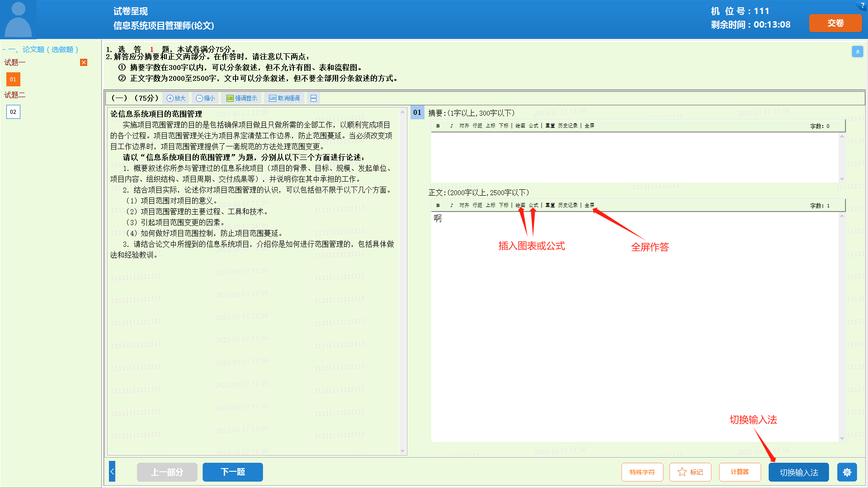Click the top-right double-chevron collapse icon
868x488 pixels.
[x=857, y=52]
